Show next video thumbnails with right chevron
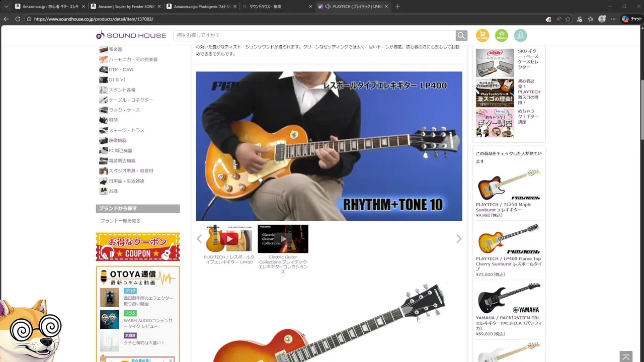Screen dimensions: 644x362 tap(458, 239)
